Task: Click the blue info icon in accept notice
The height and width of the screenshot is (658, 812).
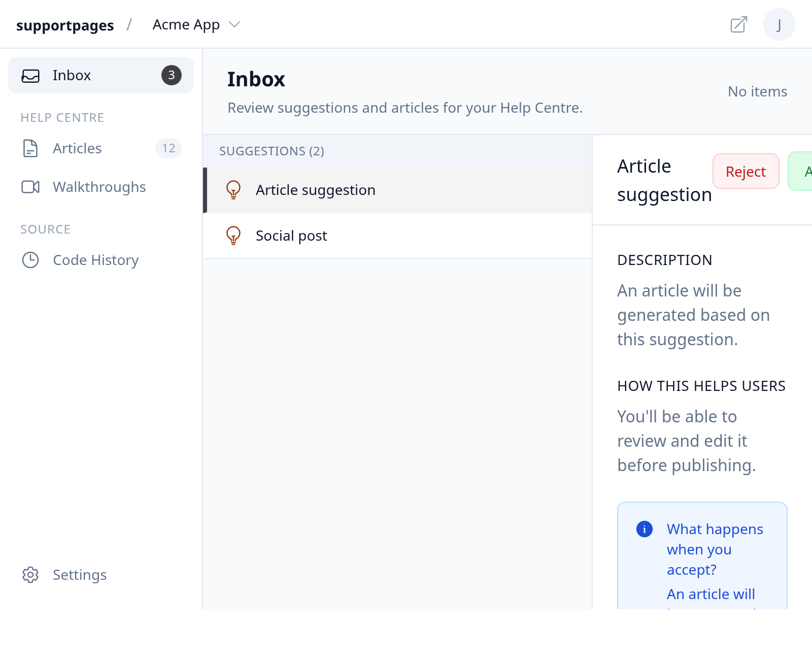Action: [x=645, y=529]
